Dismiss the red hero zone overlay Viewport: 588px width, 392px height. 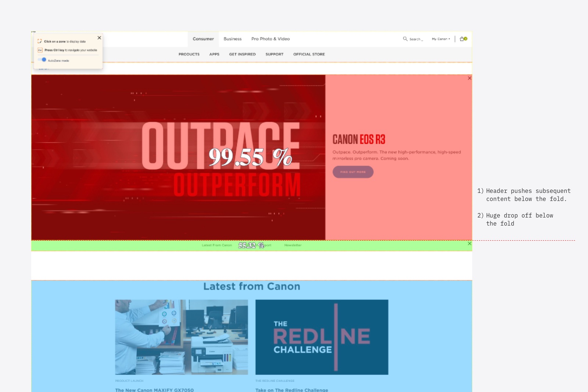(x=469, y=78)
